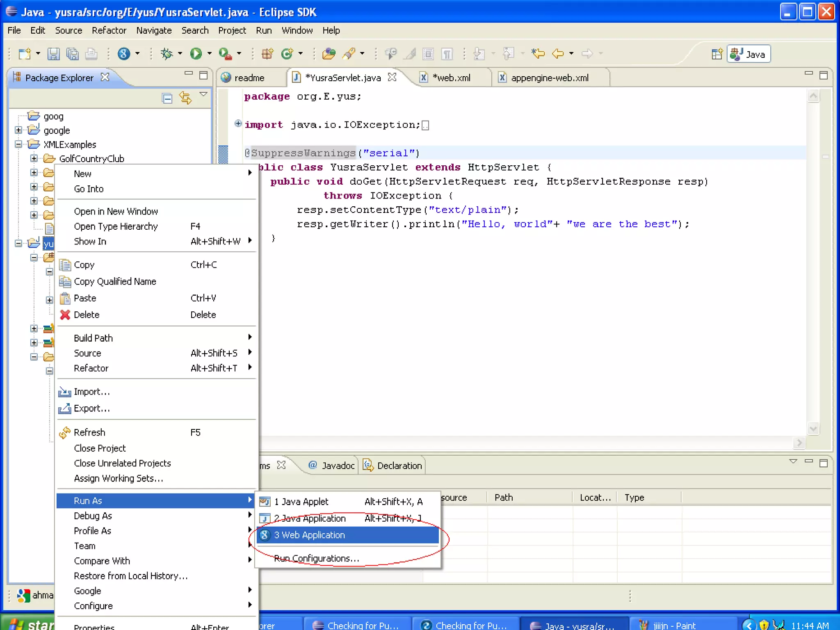Collapse the XMLExamples tree node
Screen dimensions: 840x630
tap(18, 144)
